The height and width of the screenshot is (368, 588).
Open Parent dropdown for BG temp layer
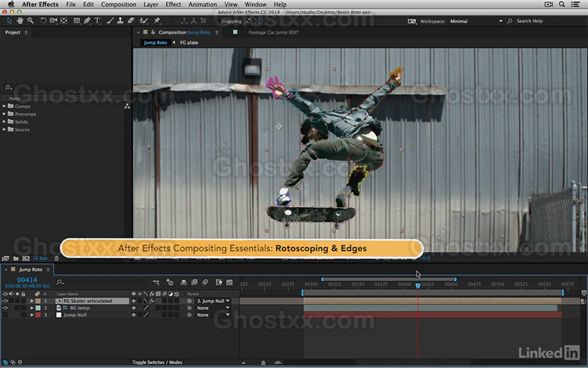[x=213, y=308]
